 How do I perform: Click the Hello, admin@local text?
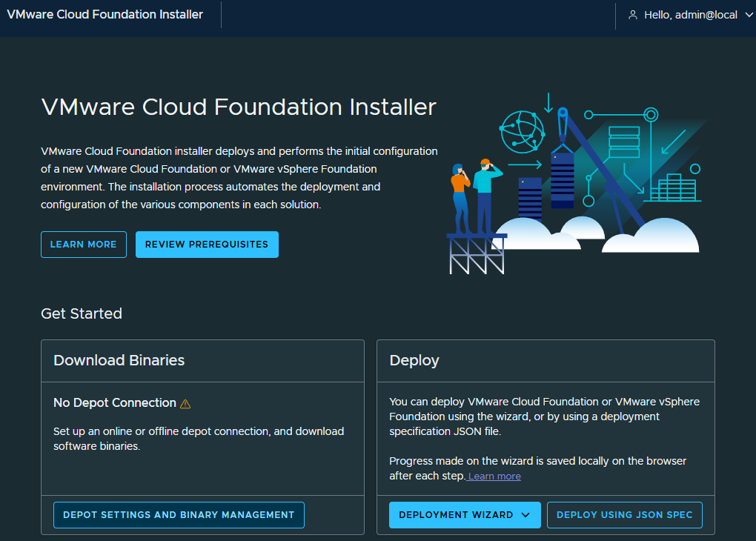[691, 15]
